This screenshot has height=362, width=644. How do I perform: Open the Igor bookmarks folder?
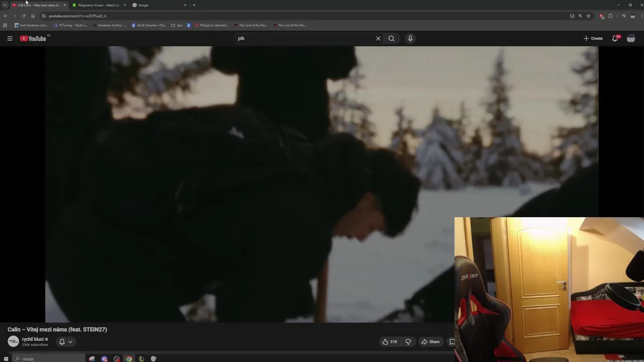[x=177, y=25]
